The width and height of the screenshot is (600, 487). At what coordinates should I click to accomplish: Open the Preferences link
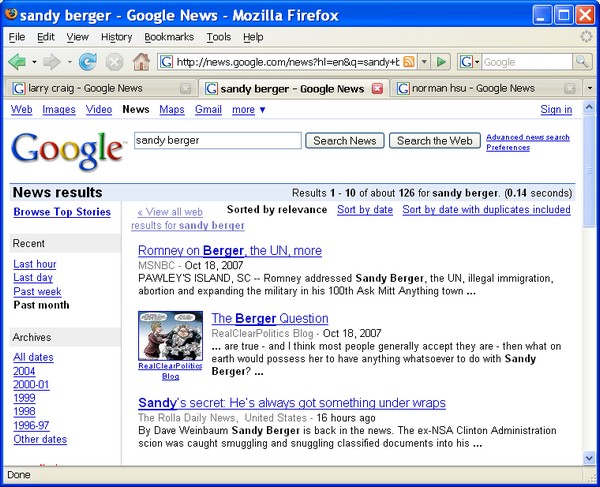pyautogui.click(x=508, y=147)
